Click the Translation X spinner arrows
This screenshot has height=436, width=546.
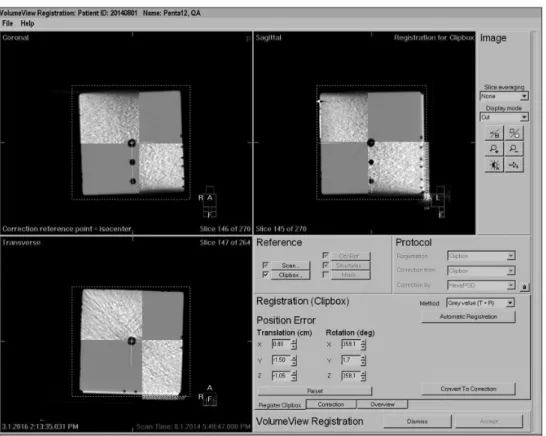pos(294,344)
